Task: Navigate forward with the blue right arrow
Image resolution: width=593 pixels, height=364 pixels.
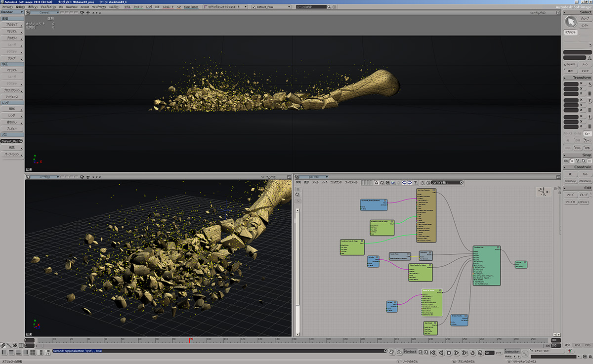Action: tap(410, 183)
